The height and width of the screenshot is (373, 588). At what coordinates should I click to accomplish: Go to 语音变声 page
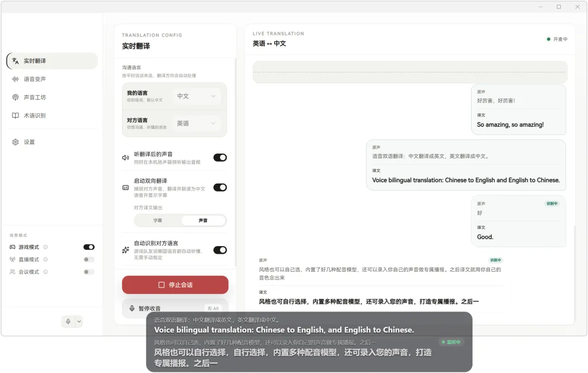pyautogui.click(x=52, y=79)
